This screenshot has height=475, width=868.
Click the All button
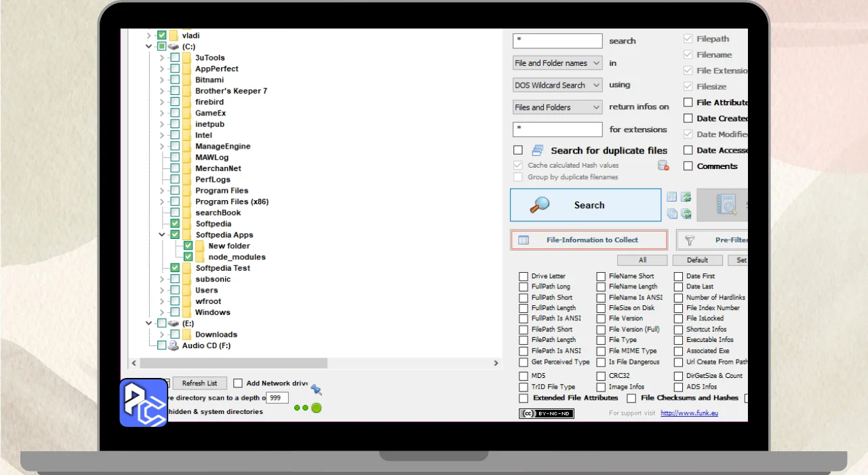pyautogui.click(x=642, y=260)
